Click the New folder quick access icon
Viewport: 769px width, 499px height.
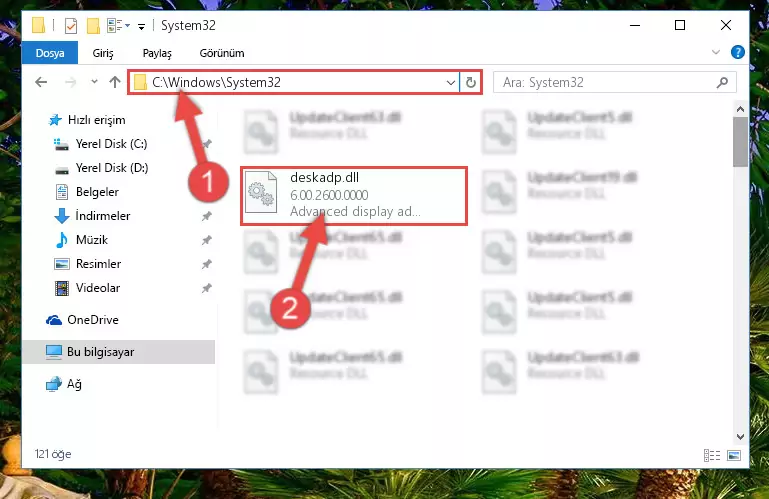click(x=93, y=26)
